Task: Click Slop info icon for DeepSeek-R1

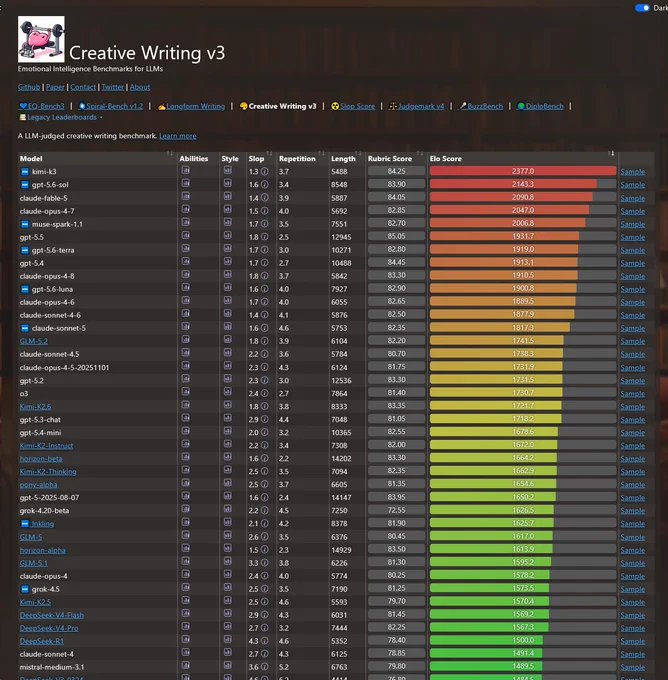Action: 264,641
